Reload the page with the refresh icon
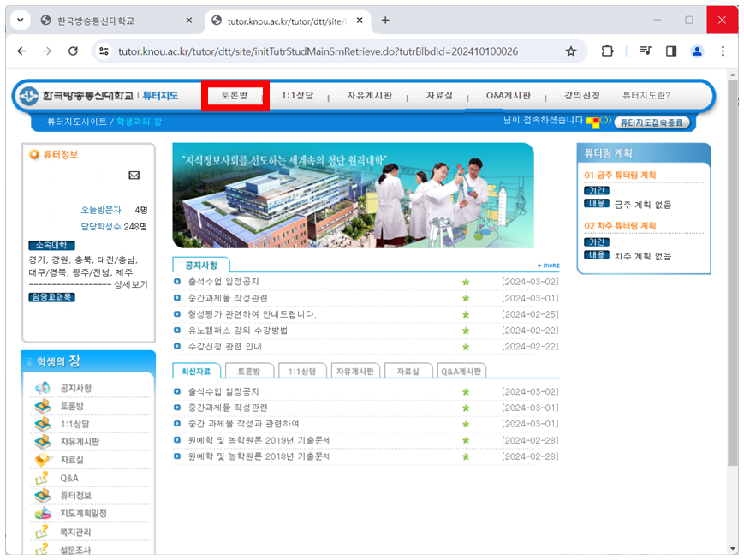This screenshot has height=560, width=744. [73, 51]
